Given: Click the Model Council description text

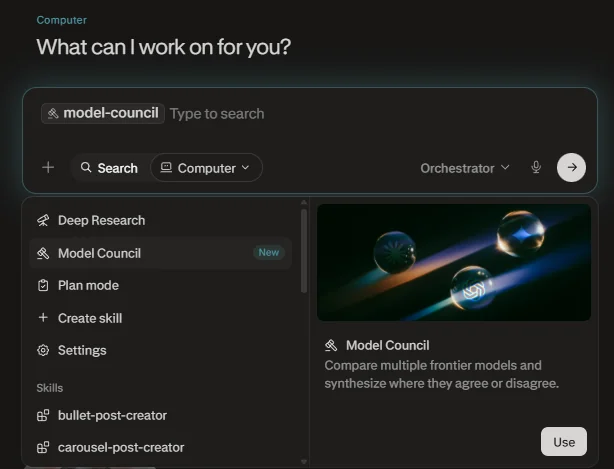Looking at the screenshot, I should coord(441,374).
